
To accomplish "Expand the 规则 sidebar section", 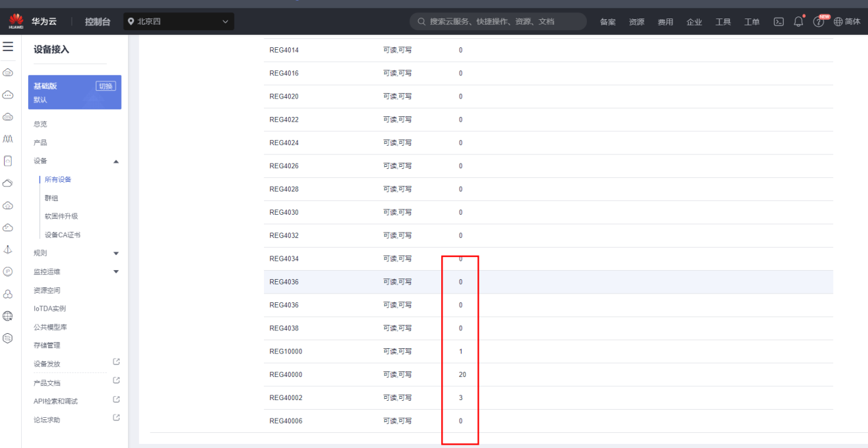I will tap(116, 253).
